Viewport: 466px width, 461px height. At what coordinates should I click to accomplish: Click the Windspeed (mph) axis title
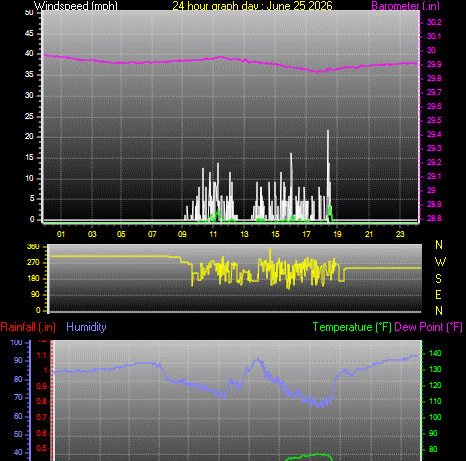point(76,6)
